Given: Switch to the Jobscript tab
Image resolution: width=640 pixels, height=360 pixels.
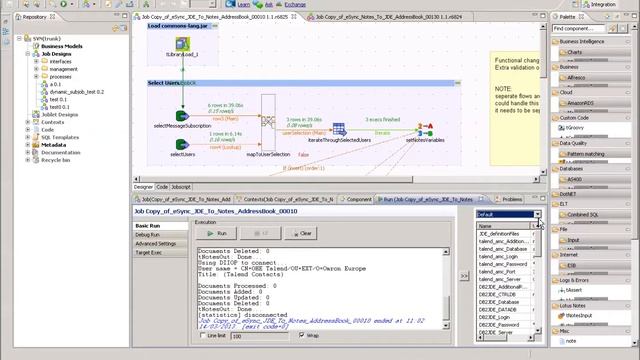Looking at the screenshot, I should pos(181,187).
